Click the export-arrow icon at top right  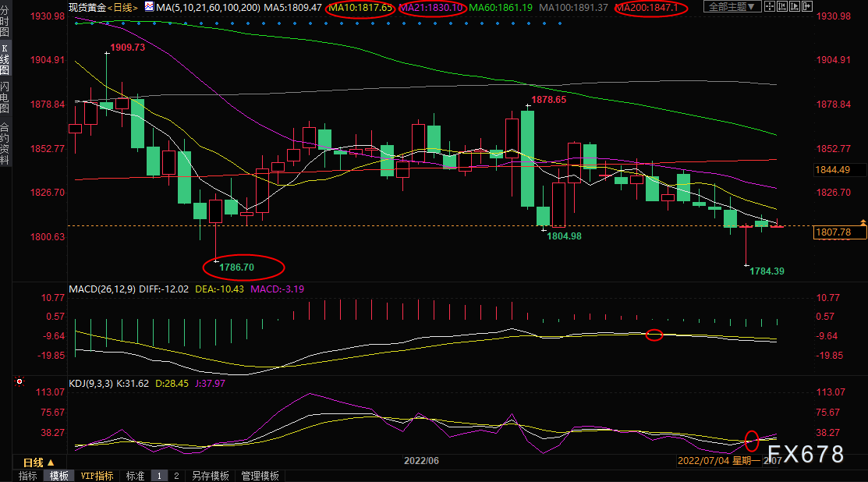[807, 6]
